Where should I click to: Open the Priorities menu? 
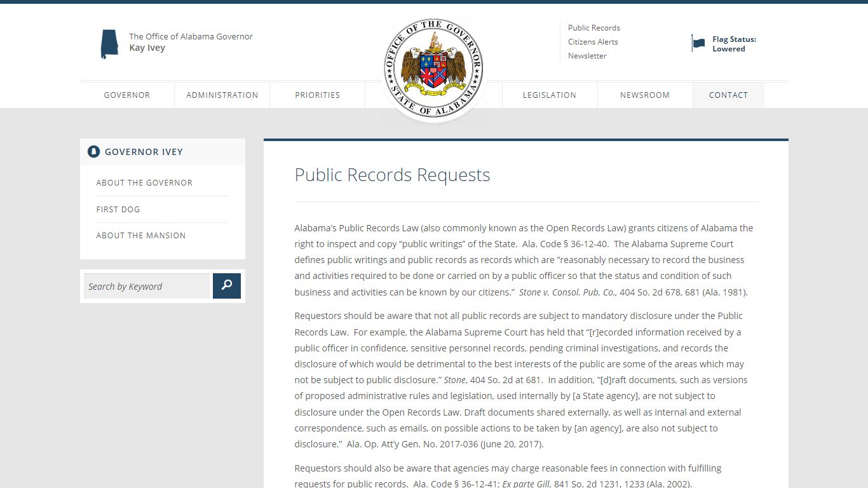point(318,95)
